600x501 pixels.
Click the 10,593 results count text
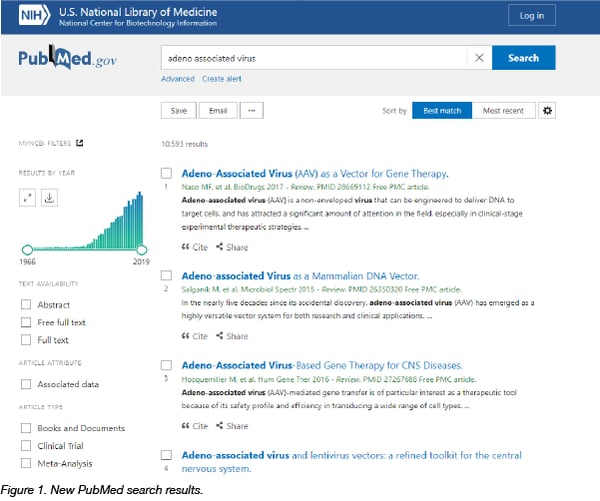click(184, 144)
